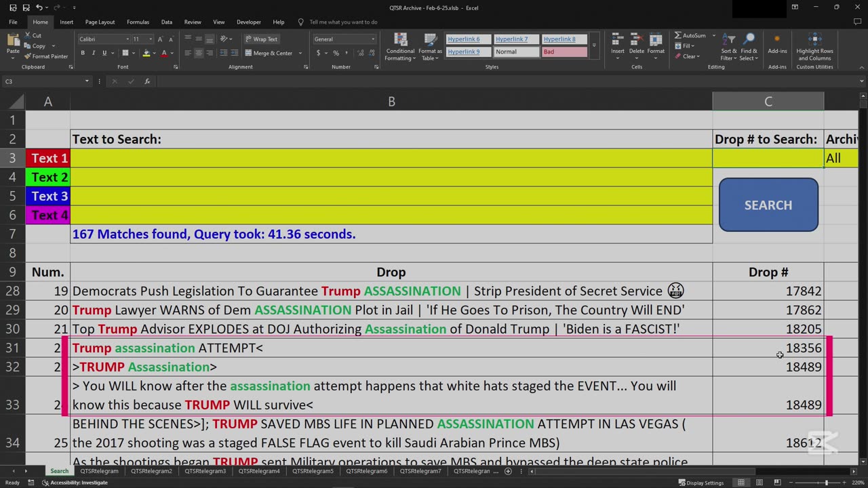The height and width of the screenshot is (488, 868).
Task: Open Conditional Formatting
Action: [x=400, y=46]
